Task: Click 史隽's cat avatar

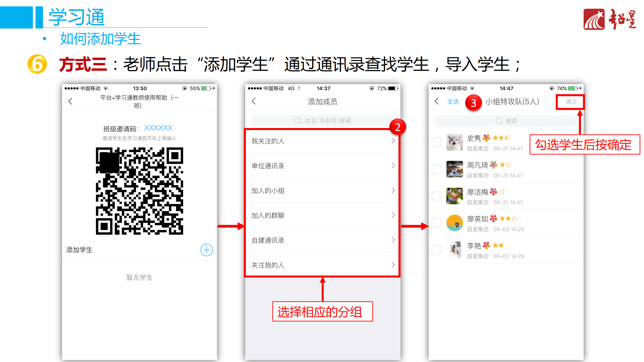Action: [454, 142]
